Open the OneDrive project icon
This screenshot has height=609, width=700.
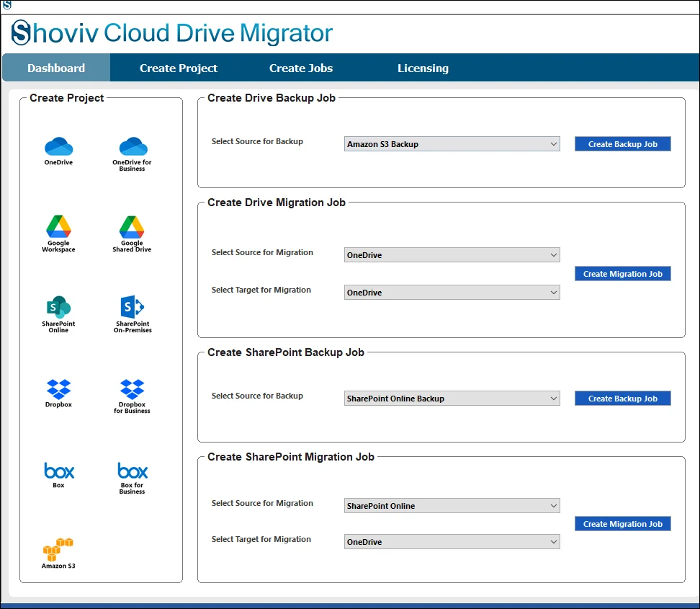[x=58, y=151]
